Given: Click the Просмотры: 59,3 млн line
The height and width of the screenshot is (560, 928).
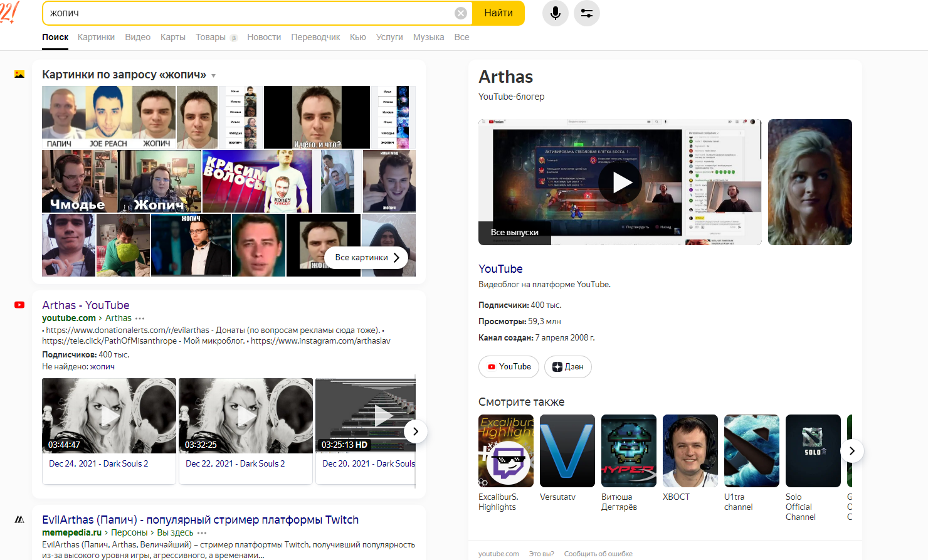Looking at the screenshot, I should pos(520,322).
